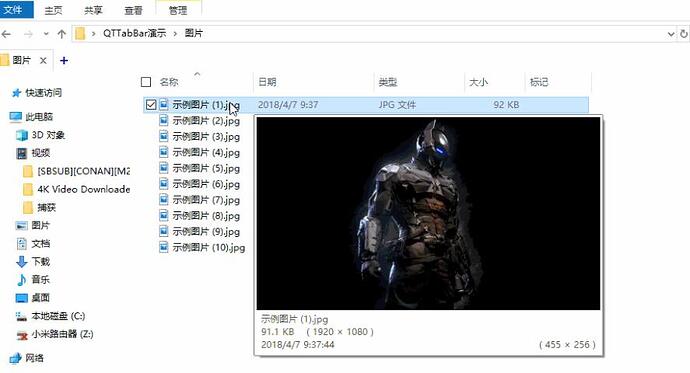Sort by 名称 column

pos(169,82)
